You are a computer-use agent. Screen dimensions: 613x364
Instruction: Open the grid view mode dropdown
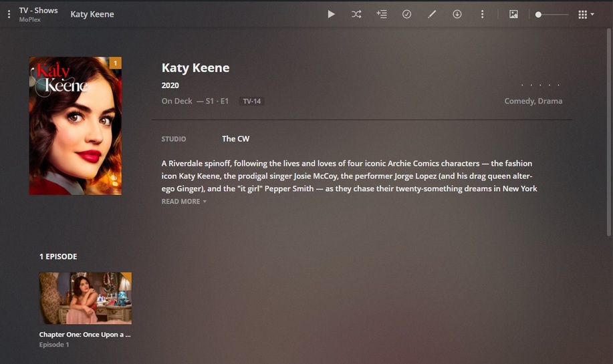point(586,15)
